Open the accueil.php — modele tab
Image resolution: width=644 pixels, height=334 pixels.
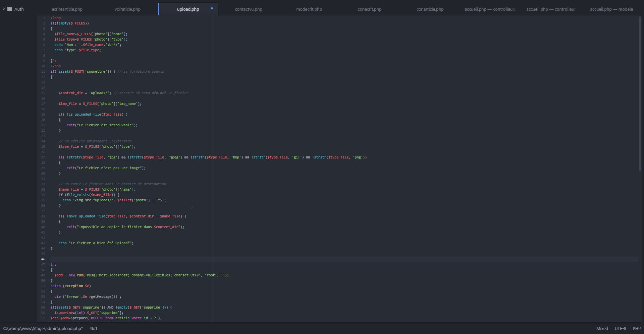pyautogui.click(x=611, y=9)
